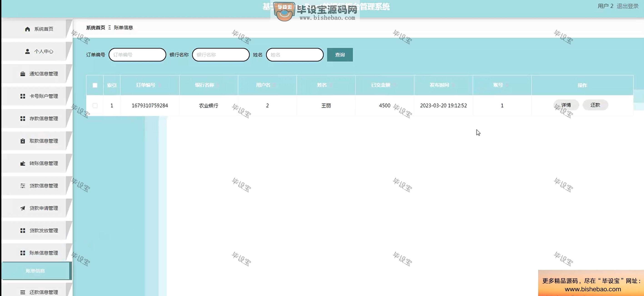The image size is (644, 296).
Task: Click the list icon for 还款信息管理
Action: tap(23, 292)
